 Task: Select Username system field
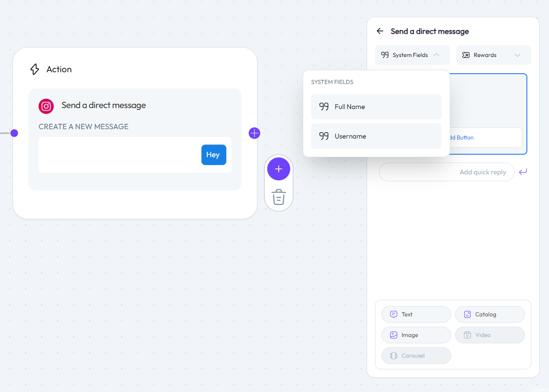click(x=376, y=136)
